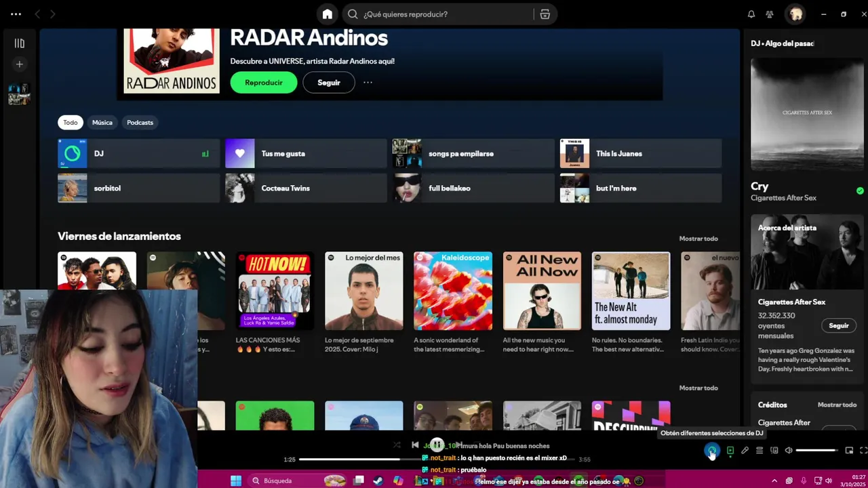This screenshot has width=868, height=488.
Task: Select the Todo filter chip
Action: coord(71,123)
